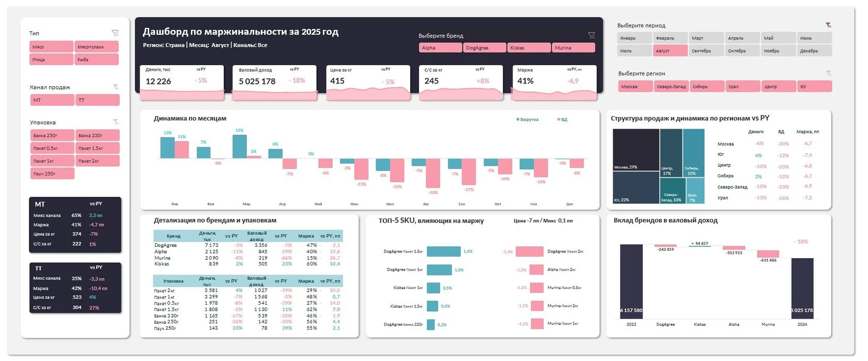This screenshot has height=361, width=868.
Task: Switch period to Апрель
Action: (742, 38)
